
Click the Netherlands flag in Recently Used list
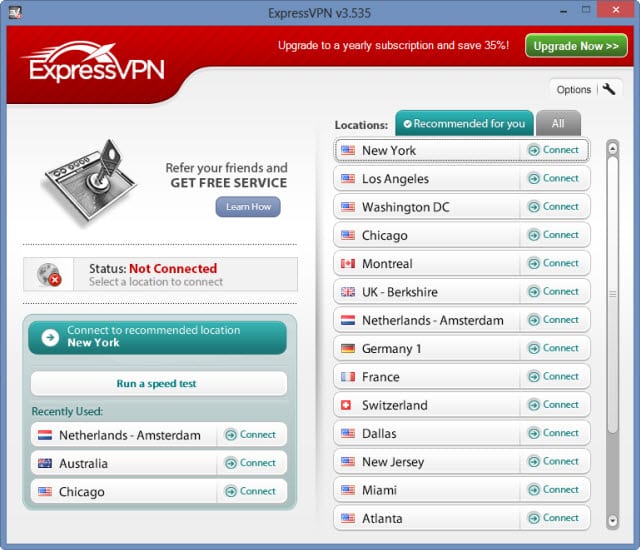(45, 435)
